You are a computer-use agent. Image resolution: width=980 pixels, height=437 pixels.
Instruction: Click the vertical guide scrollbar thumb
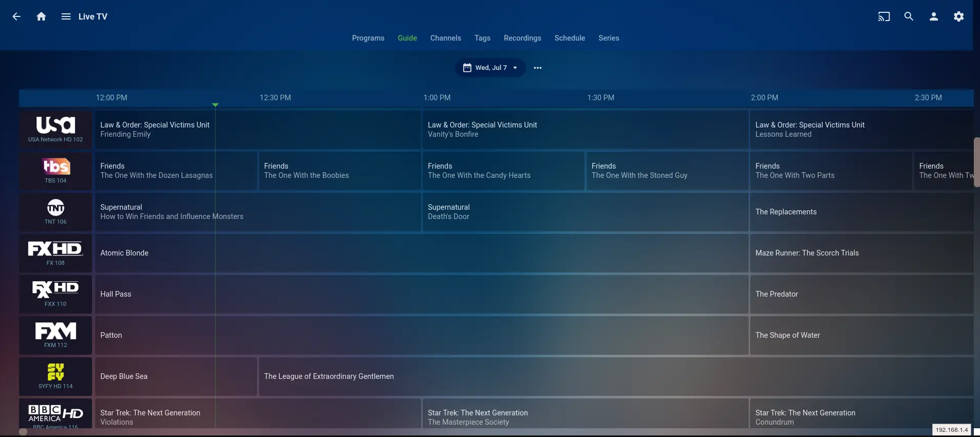tap(976, 162)
